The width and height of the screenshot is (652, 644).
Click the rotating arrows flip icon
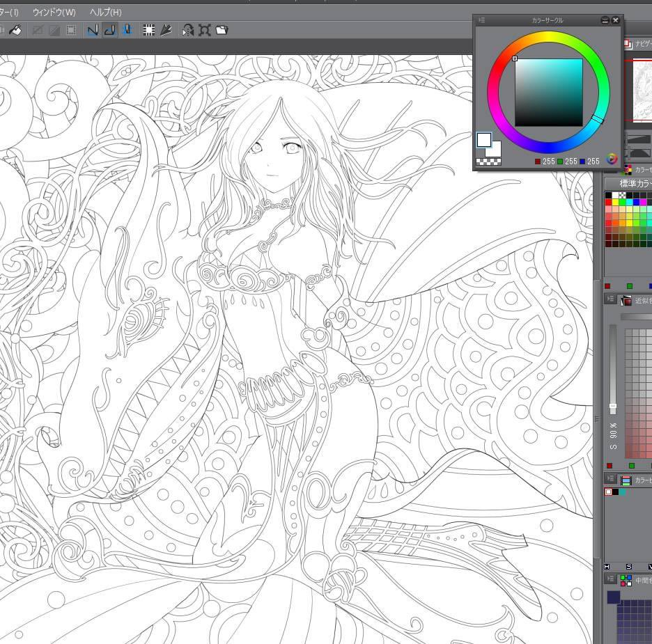pos(187,30)
